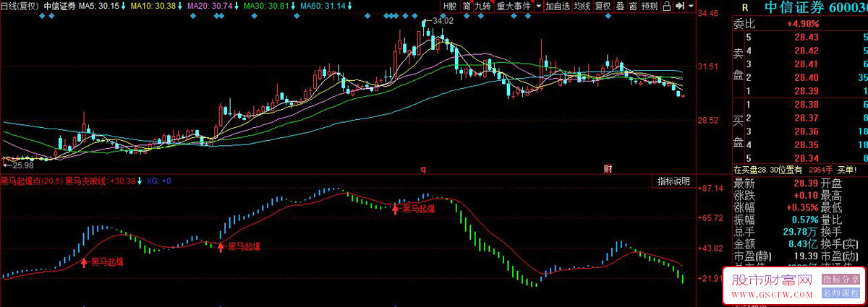Expand dropdown arrow next to 重大事件

[x=538, y=6]
